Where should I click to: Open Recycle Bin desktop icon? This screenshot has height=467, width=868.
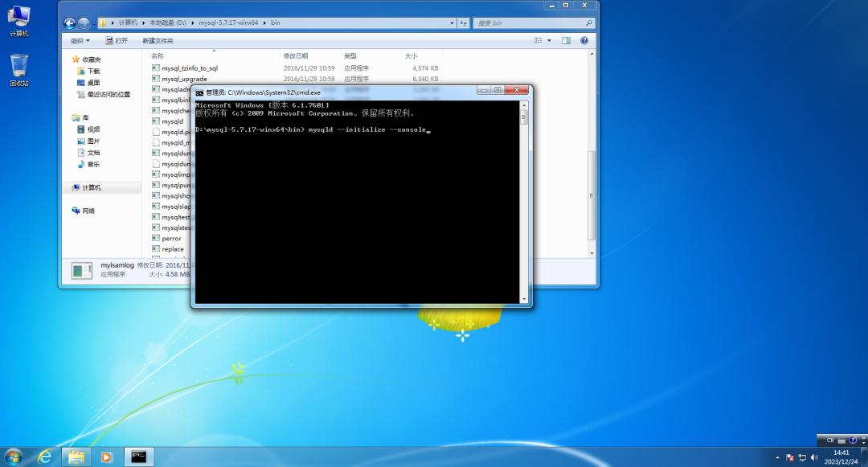click(18, 70)
